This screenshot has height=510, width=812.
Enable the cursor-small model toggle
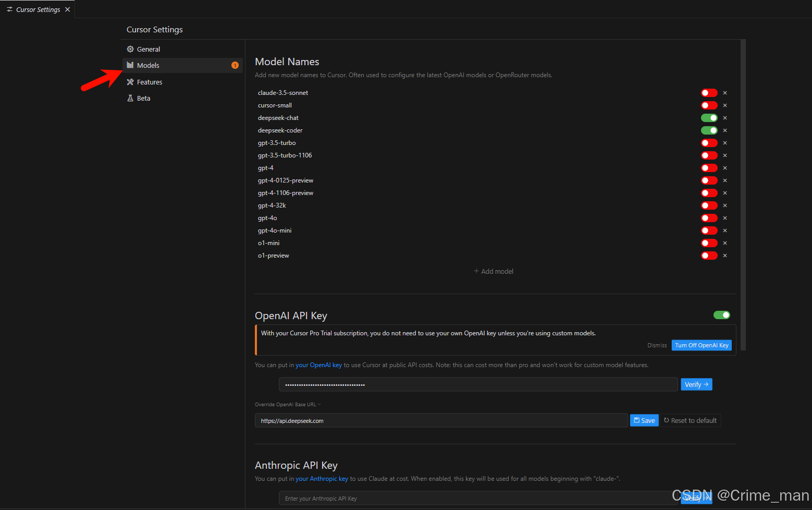pos(709,105)
